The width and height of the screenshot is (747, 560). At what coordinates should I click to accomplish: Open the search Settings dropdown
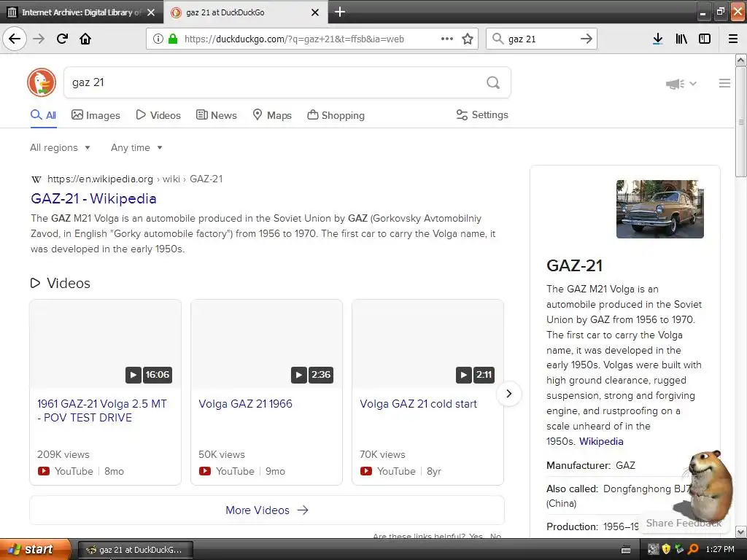(x=482, y=114)
